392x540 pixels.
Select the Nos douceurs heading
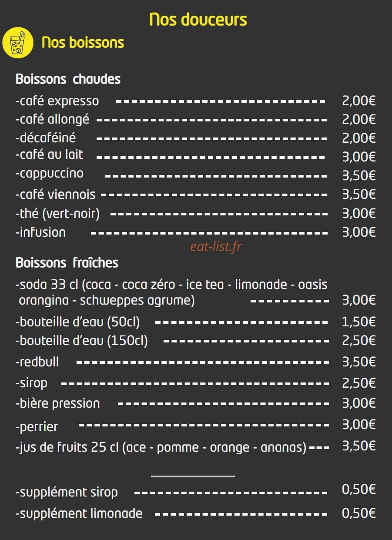pos(198,20)
